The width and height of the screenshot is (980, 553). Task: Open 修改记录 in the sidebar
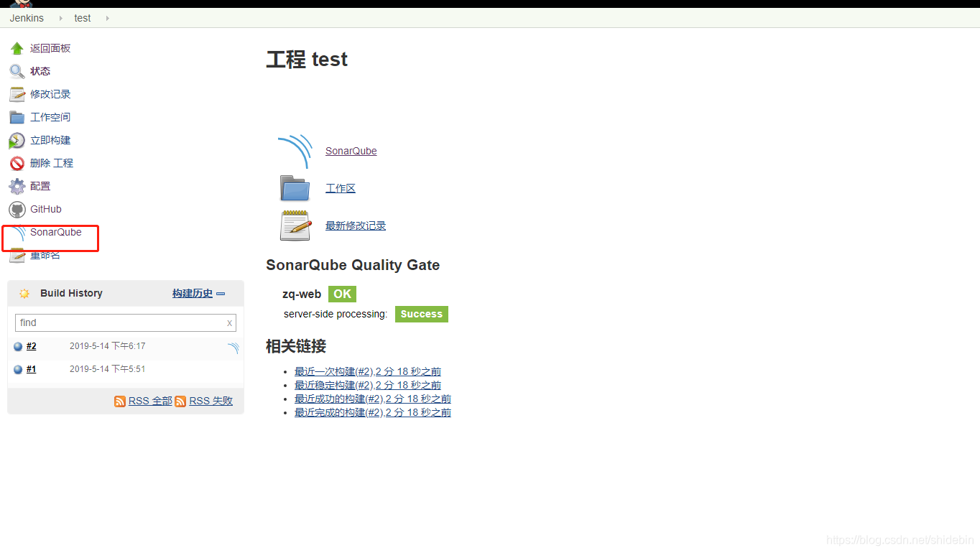50,94
